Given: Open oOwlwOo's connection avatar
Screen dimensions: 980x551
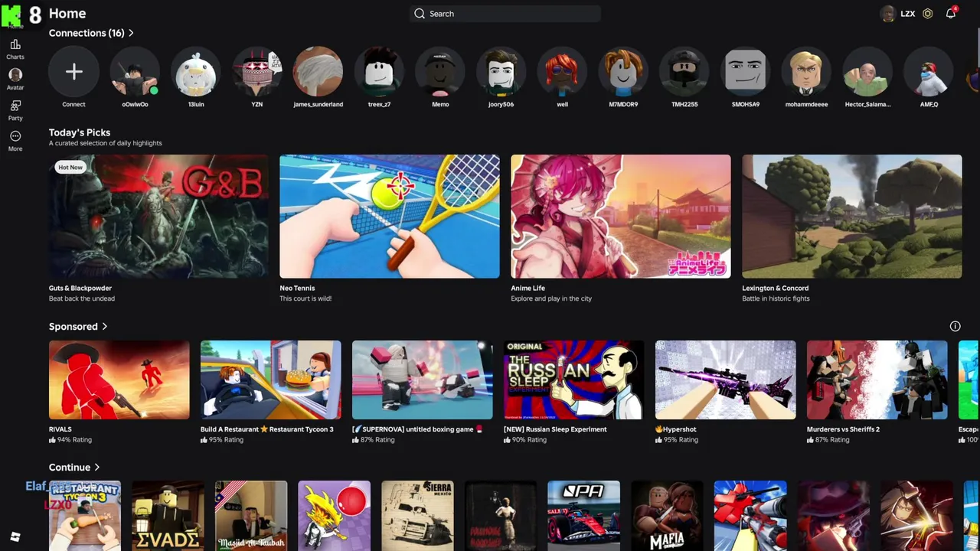Looking at the screenshot, I should [x=135, y=72].
